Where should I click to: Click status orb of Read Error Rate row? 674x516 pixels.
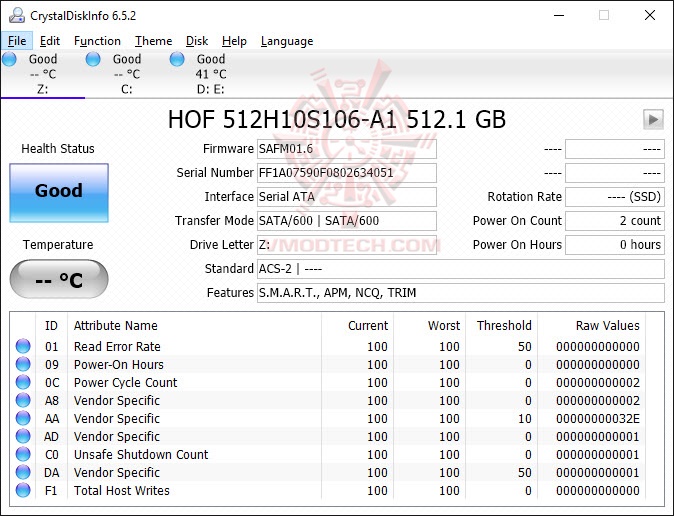[23, 346]
